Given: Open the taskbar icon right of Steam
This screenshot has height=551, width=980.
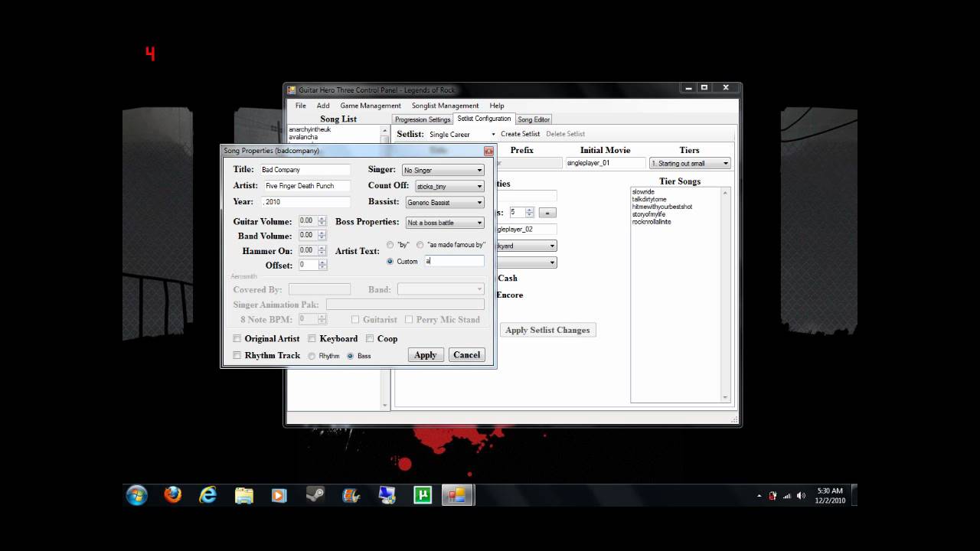Looking at the screenshot, I should point(351,495).
